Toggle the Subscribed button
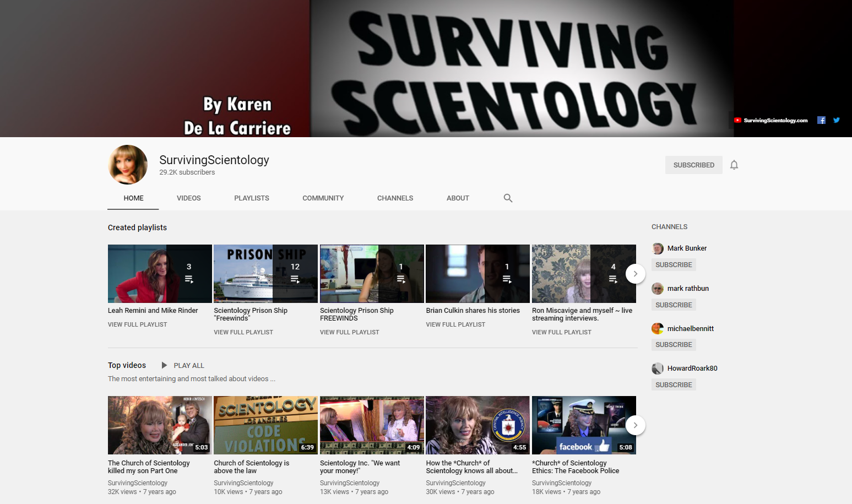This screenshot has height=504, width=852. [x=694, y=165]
